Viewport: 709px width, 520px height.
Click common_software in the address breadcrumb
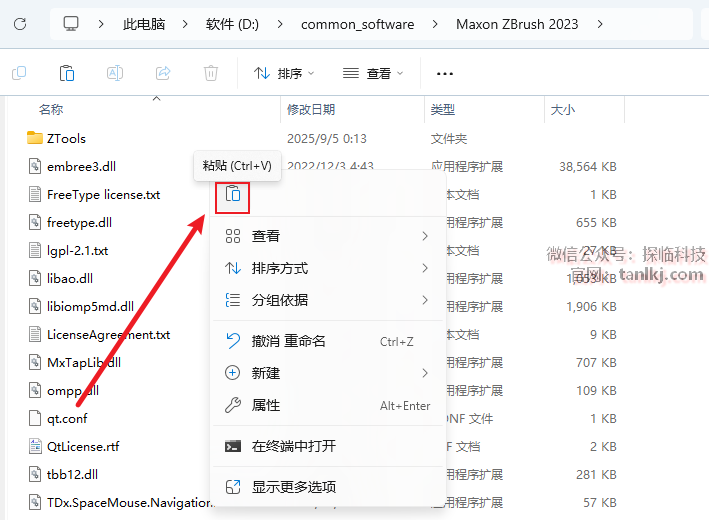click(357, 24)
